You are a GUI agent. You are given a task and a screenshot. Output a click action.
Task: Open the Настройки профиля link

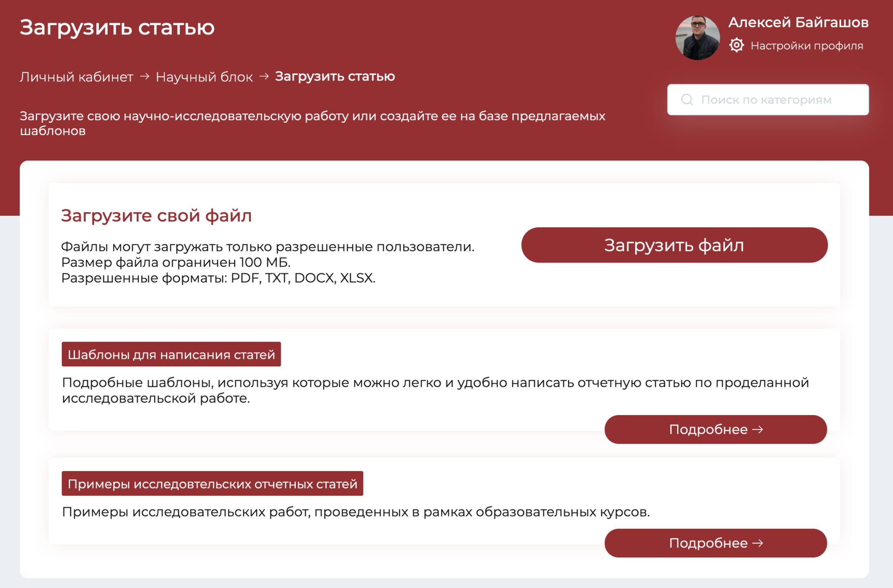point(806,46)
